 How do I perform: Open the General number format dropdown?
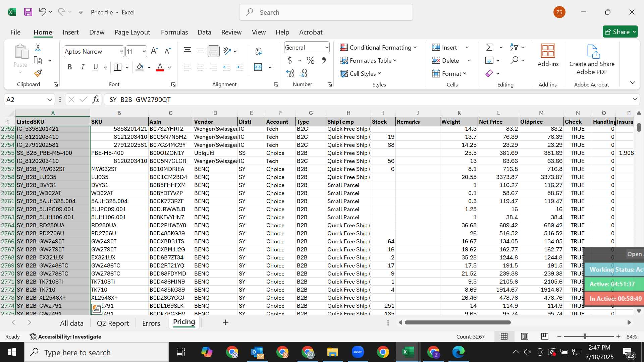(x=326, y=48)
